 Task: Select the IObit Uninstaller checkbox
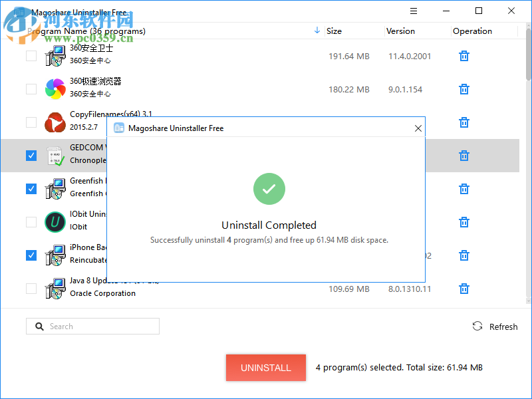(x=31, y=221)
